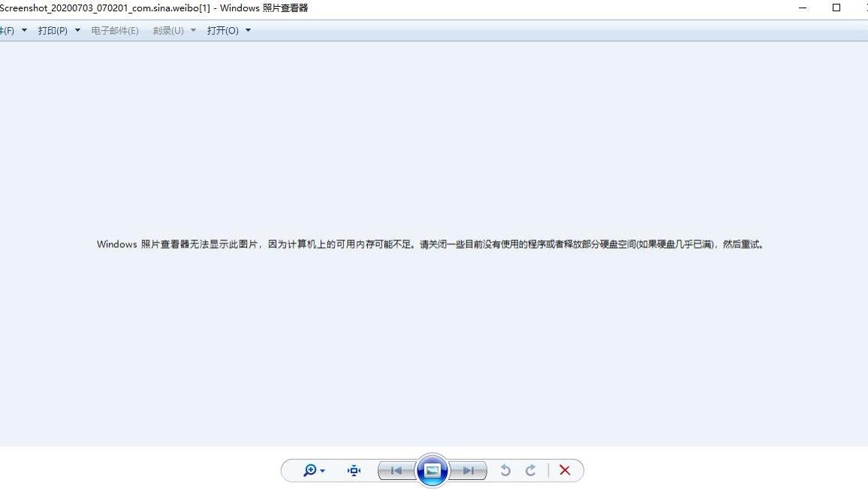This screenshot has height=489, width=868.
Task: Select the zoom magnifier tool
Action: (309, 470)
